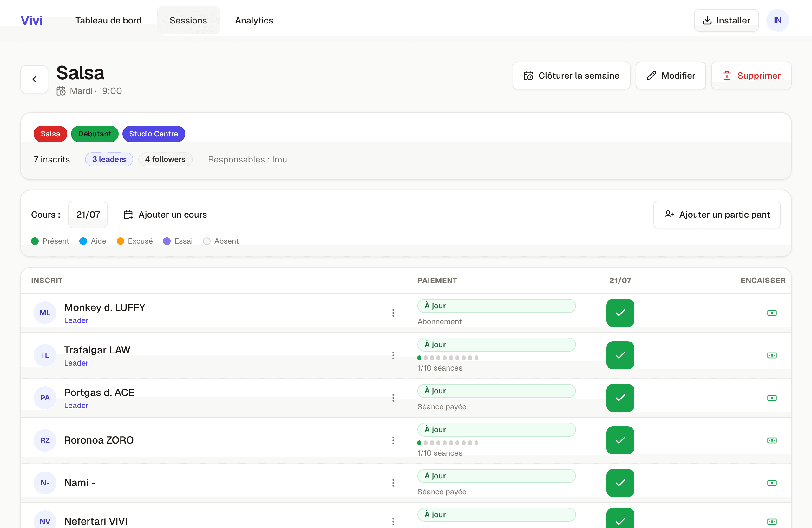This screenshot has height=528, width=812.
Task: Toggle attendance for Nami
Action: pyautogui.click(x=620, y=483)
